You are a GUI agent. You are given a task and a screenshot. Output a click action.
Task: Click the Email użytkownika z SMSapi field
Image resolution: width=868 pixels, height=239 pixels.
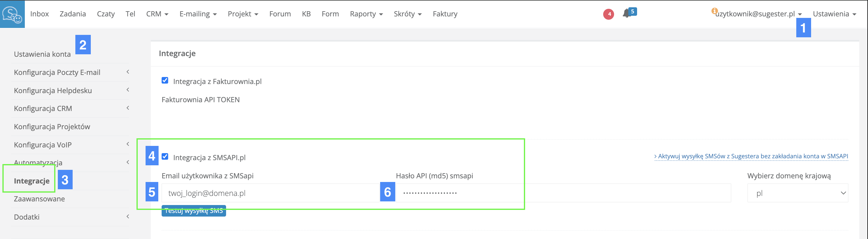(270, 193)
